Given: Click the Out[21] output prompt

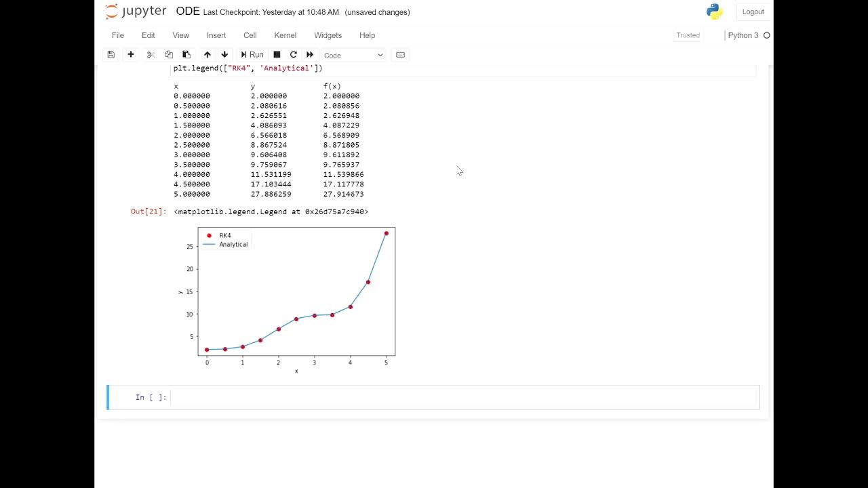Looking at the screenshot, I should click(x=149, y=211).
